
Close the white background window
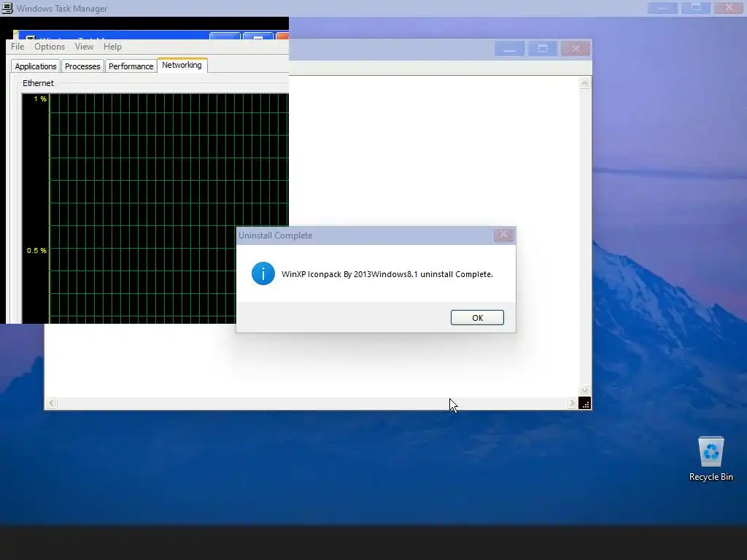pos(576,49)
